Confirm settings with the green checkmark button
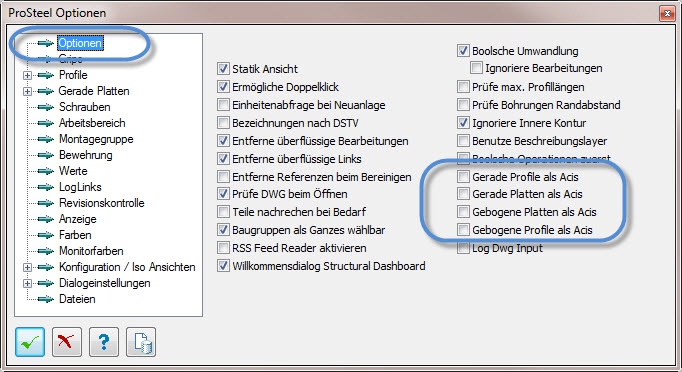This screenshot has height=372, width=682. [x=30, y=342]
